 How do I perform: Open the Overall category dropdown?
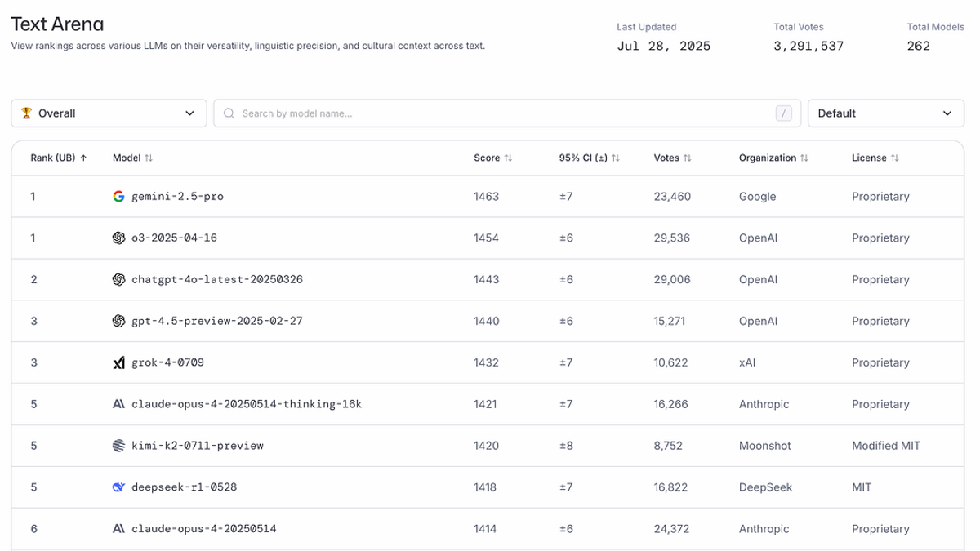click(x=109, y=113)
